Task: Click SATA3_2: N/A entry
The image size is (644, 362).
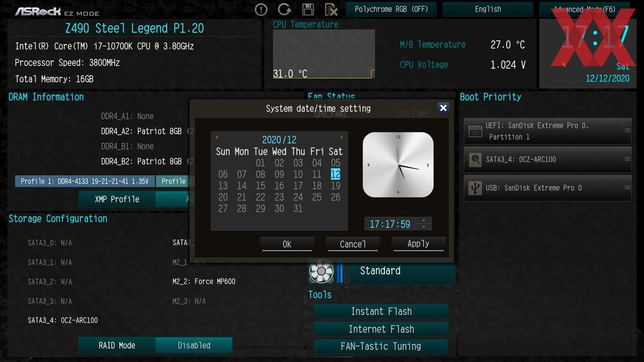Action: click(x=50, y=282)
